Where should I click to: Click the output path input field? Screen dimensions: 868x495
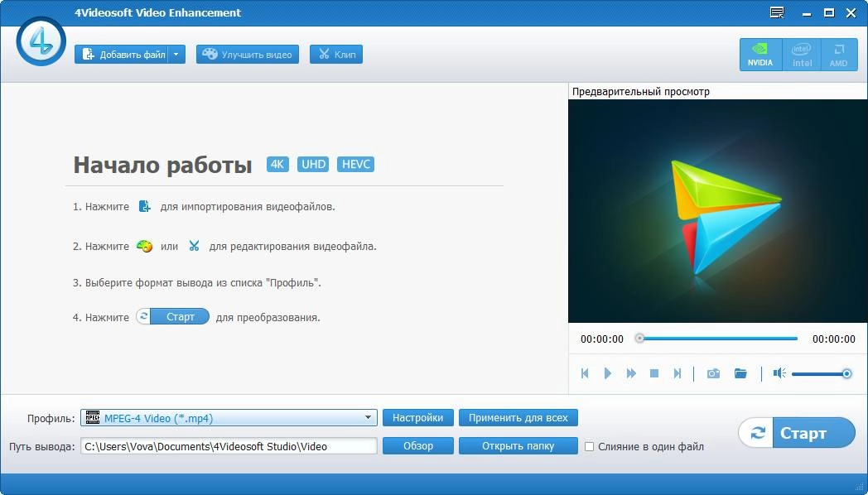pyautogui.click(x=229, y=446)
